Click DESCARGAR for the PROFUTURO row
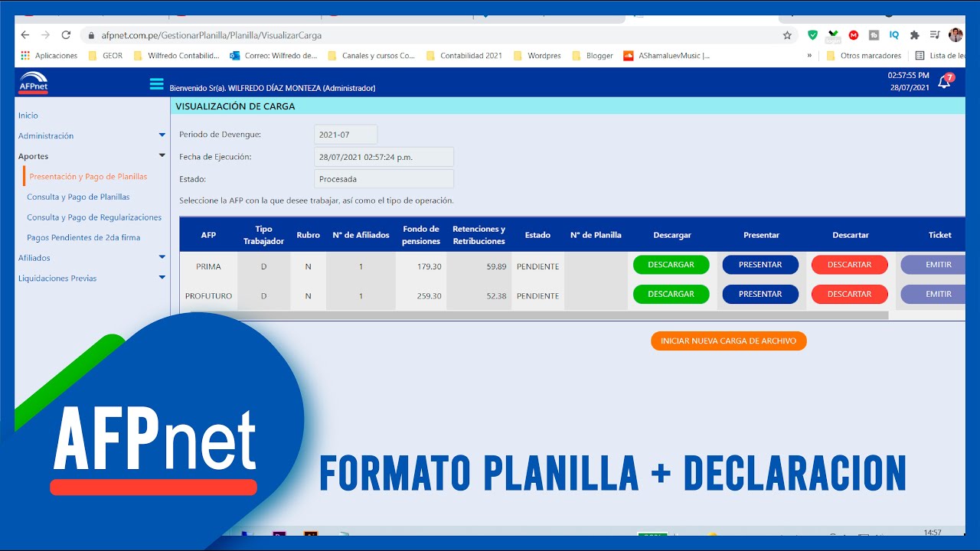980x551 pixels. pos(671,294)
